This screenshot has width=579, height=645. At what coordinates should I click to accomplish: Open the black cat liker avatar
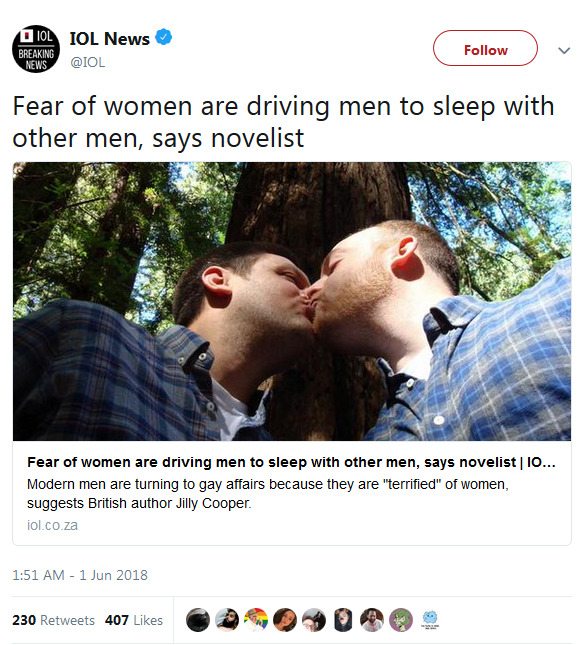[198, 620]
